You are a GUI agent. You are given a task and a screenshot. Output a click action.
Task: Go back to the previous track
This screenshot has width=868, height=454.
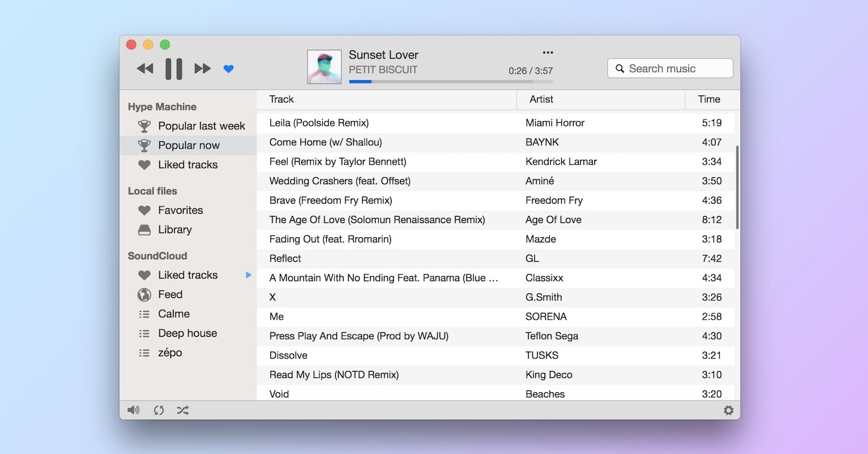tap(145, 69)
